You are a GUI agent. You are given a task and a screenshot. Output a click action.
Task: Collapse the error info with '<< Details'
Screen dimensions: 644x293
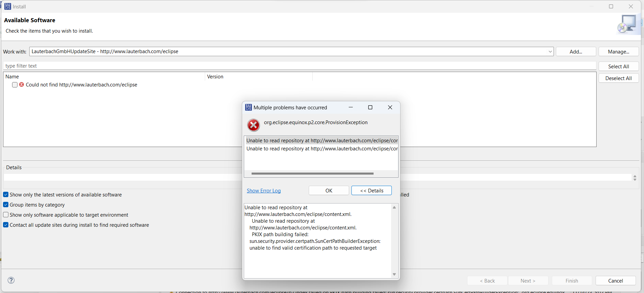[372, 190]
